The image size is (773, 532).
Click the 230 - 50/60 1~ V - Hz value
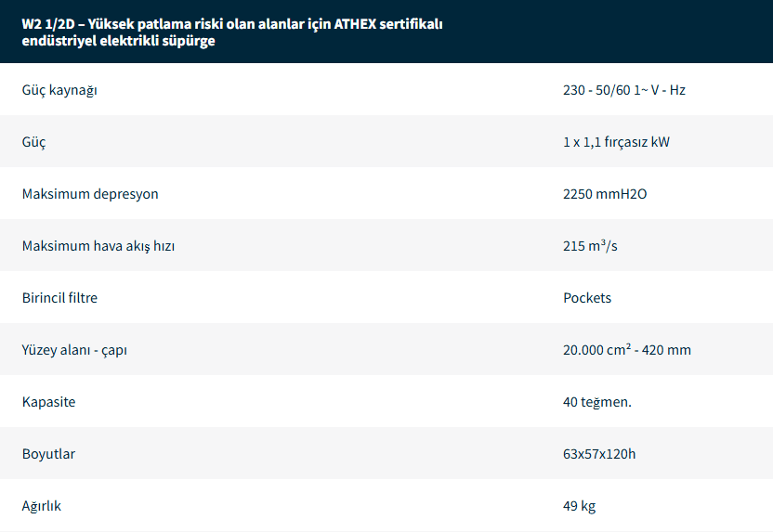(x=623, y=90)
